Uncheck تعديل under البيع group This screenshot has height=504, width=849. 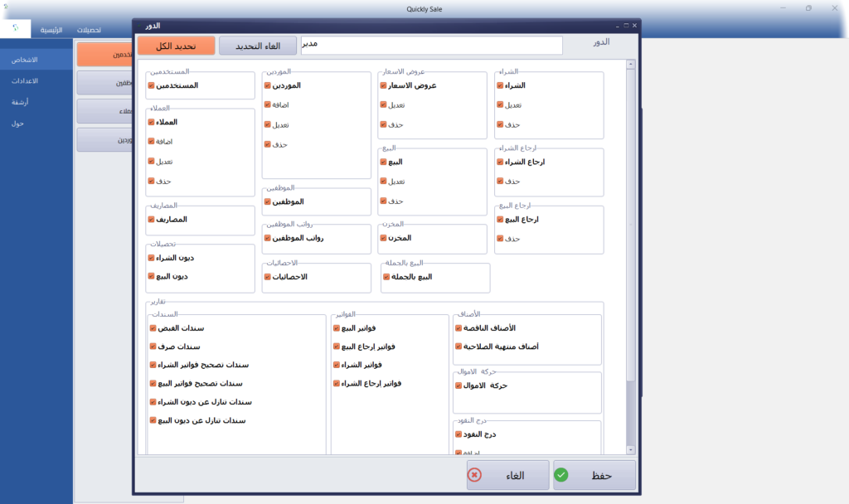pos(383,182)
